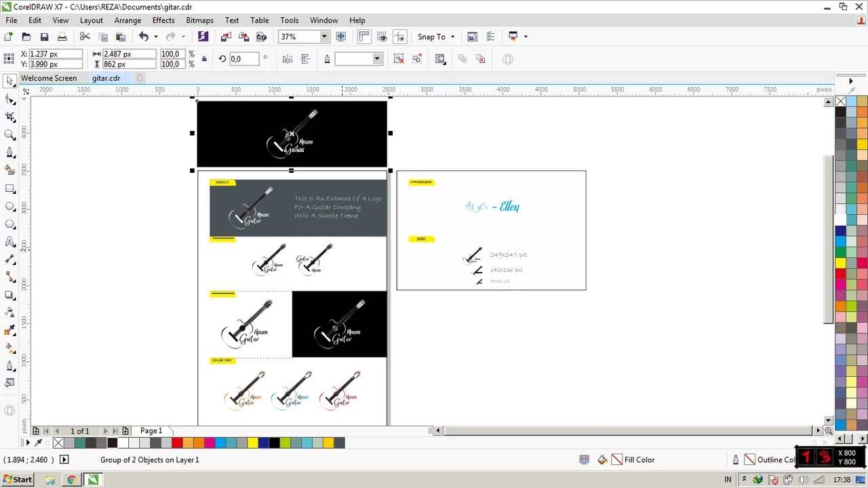Select the Parallel Dimension tool
Screen dimensions: 868x488
point(9,260)
